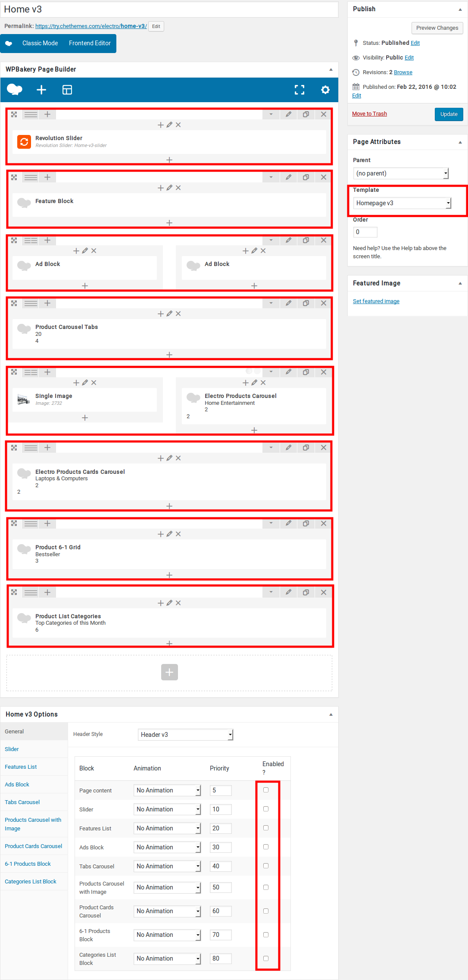The image size is (468, 980).
Task: Open the Product Cards Carousel options tab
Action: coord(33,846)
